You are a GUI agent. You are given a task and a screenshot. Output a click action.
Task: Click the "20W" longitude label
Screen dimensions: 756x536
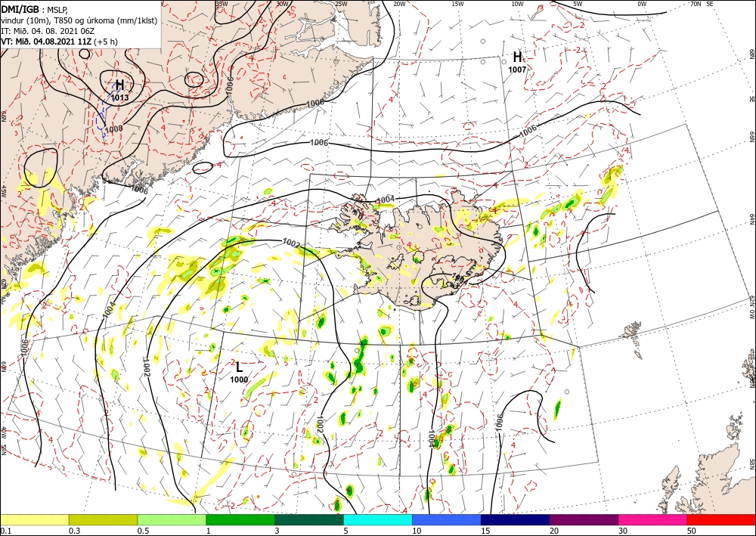[399, 4]
